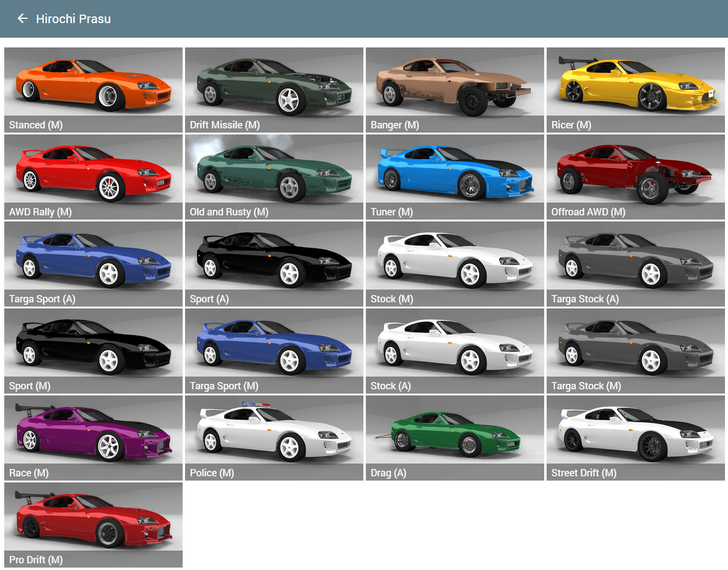The width and height of the screenshot is (728, 570).
Task: Pick the Offroad AWD (M) car
Action: point(635,177)
